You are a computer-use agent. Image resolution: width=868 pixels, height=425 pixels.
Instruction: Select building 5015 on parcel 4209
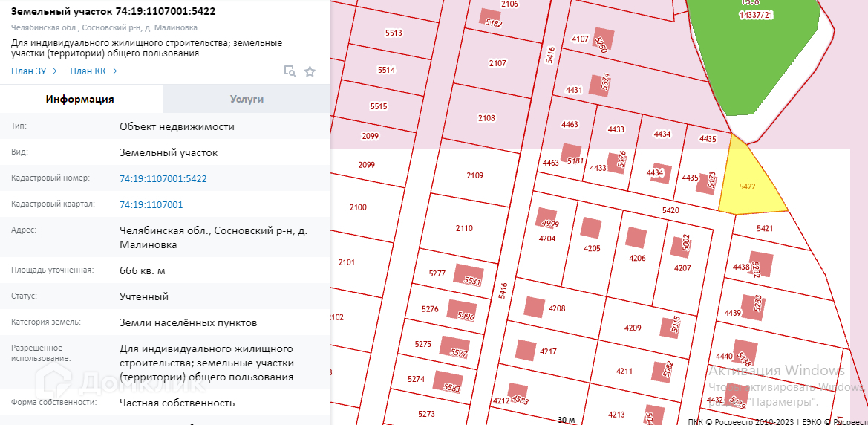pos(670,327)
